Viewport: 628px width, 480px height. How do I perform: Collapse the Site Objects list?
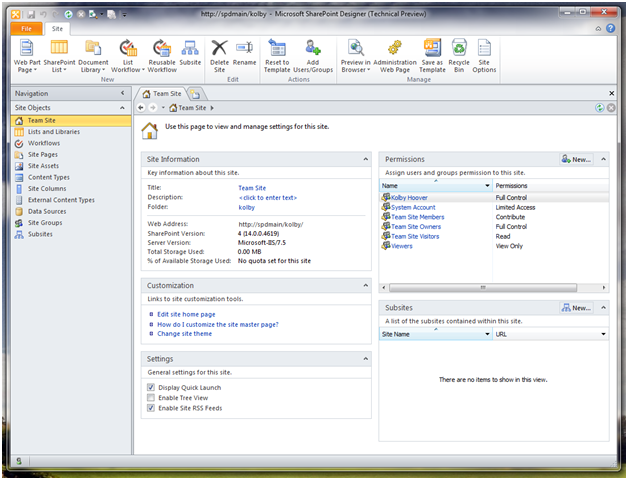[x=122, y=108]
